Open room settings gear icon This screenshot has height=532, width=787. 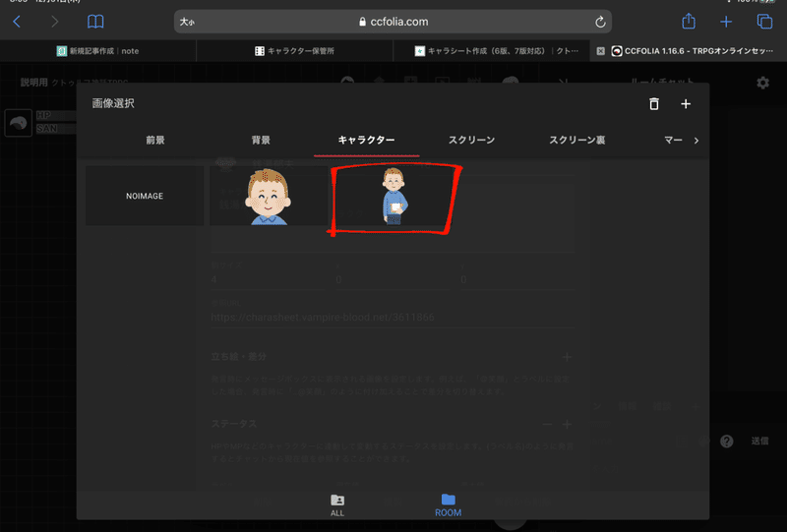click(763, 83)
